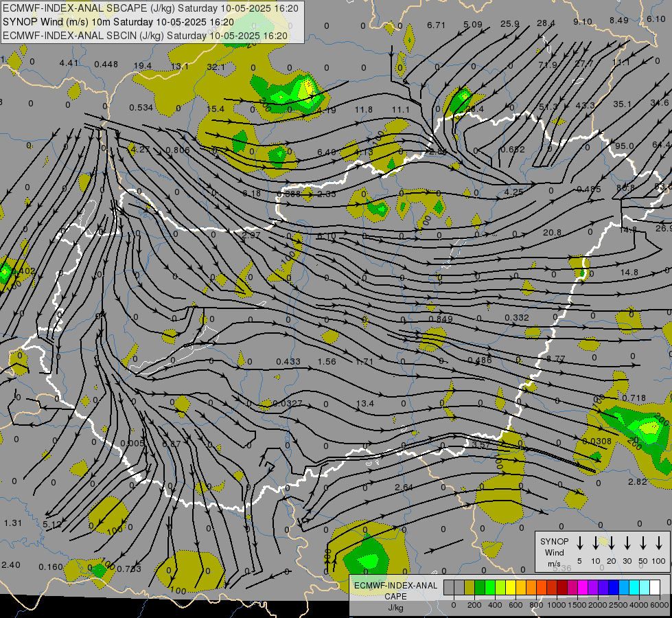Image resolution: width=672 pixels, height=618 pixels.
Task: Select the dark green CAPE legend swatch
Action: click(480, 587)
